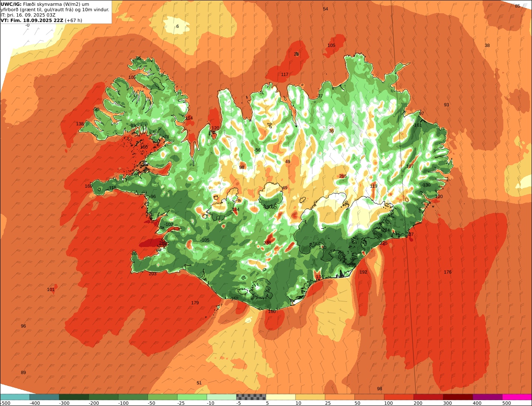Click the legend swatch between -200 and -100
Viewport: 532px width, 406px height.
103,397
